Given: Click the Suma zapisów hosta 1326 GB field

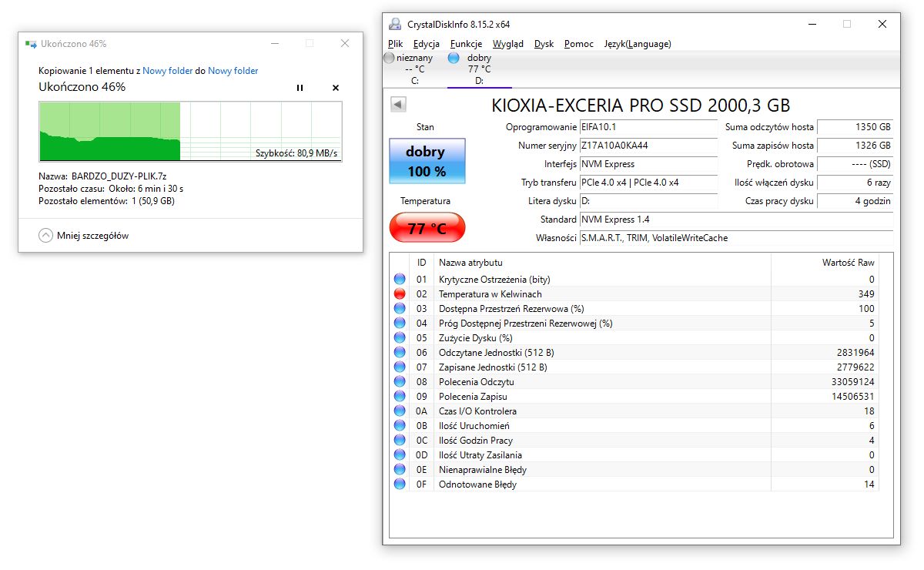Looking at the screenshot, I should [855, 146].
